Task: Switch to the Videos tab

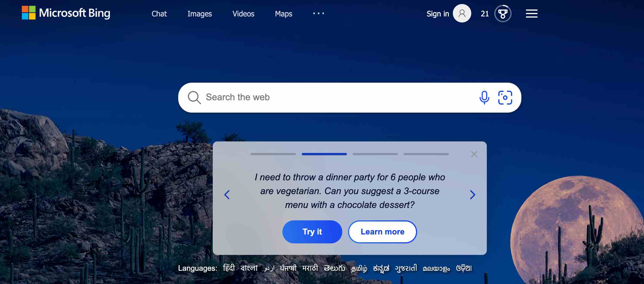Action: click(x=243, y=14)
